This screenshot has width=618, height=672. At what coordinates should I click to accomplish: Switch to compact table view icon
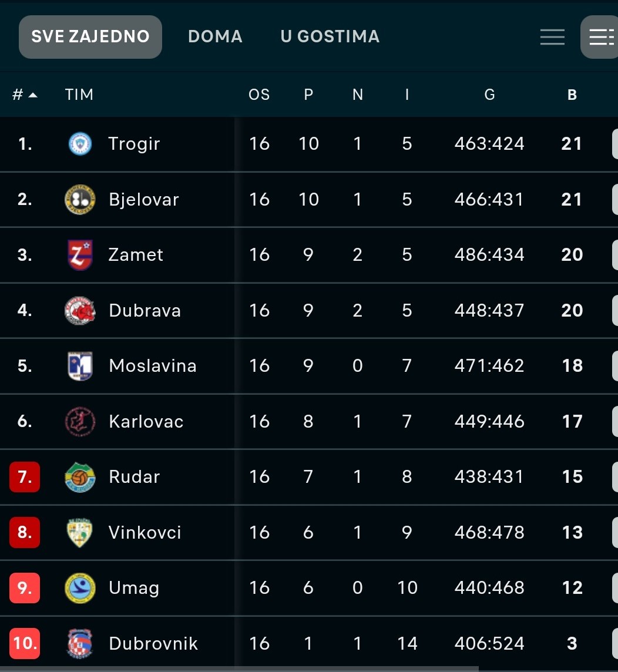click(552, 37)
